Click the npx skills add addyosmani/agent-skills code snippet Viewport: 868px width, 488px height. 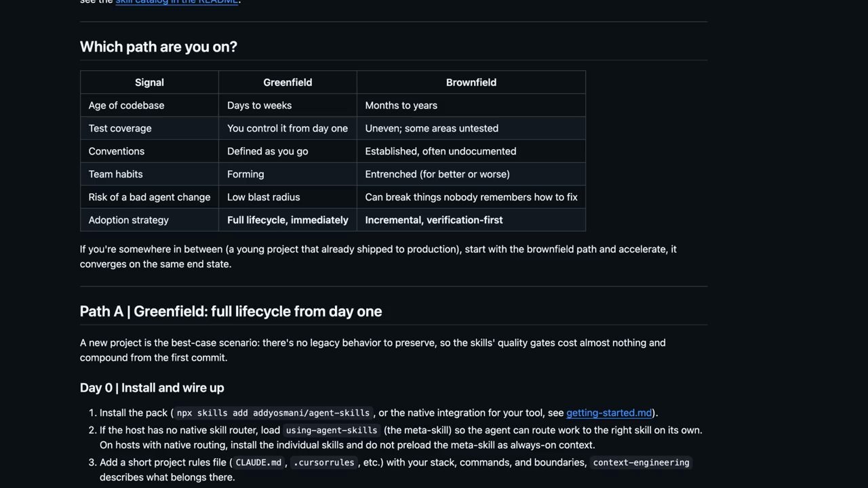pos(273,413)
